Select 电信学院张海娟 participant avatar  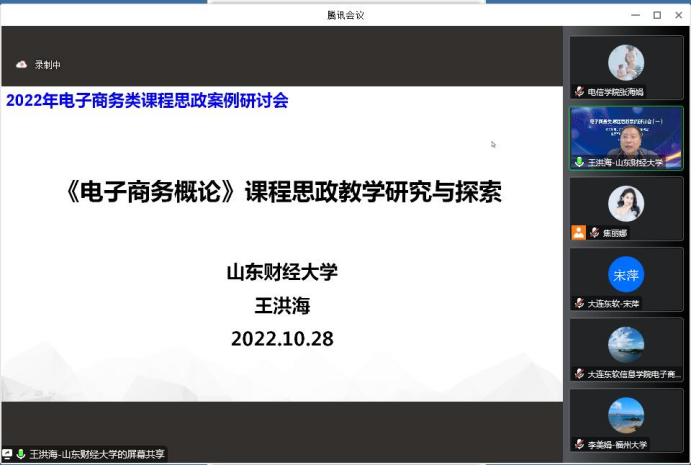626,63
